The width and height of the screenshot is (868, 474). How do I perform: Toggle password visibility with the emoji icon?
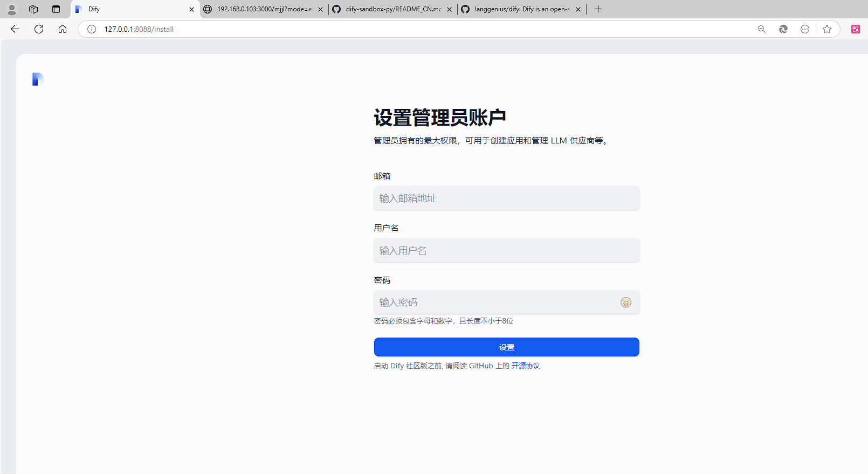[x=626, y=303]
